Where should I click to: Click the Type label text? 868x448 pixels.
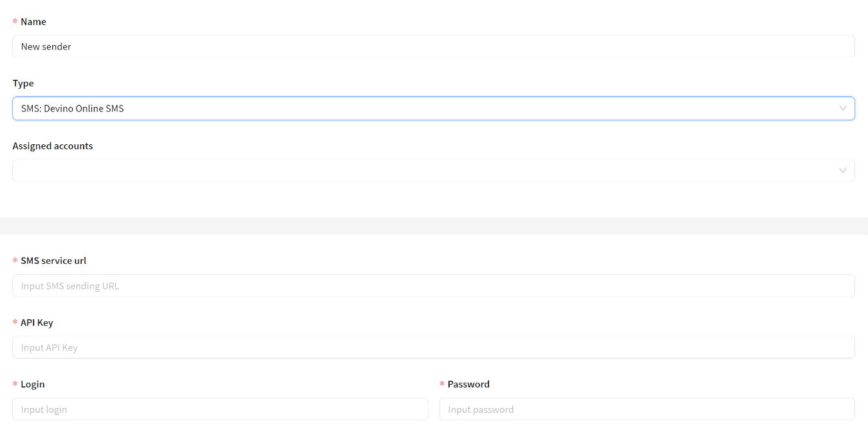click(x=23, y=84)
